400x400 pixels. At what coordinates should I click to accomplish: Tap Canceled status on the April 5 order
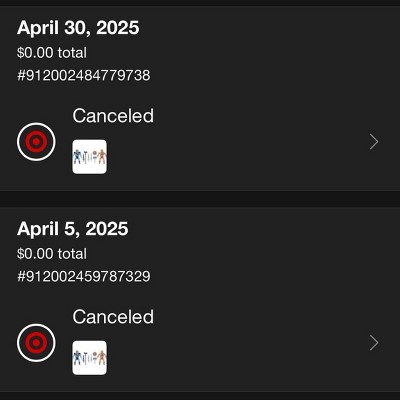coord(113,317)
